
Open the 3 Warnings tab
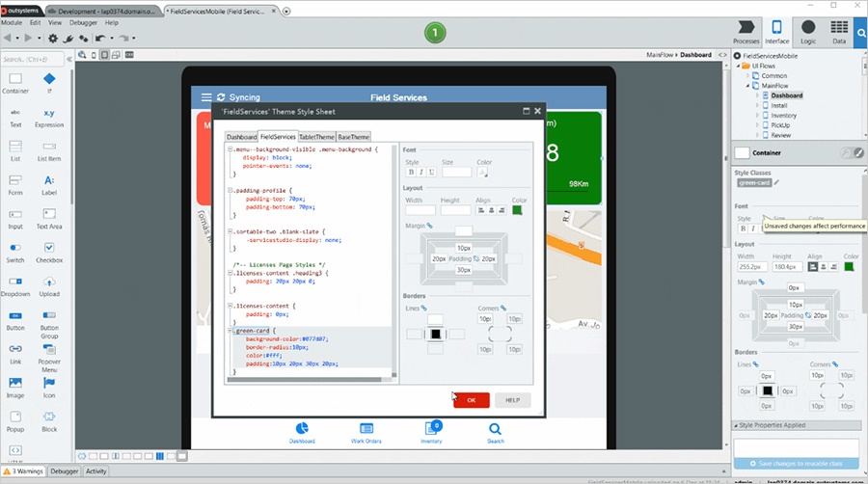pyautogui.click(x=23, y=471)
